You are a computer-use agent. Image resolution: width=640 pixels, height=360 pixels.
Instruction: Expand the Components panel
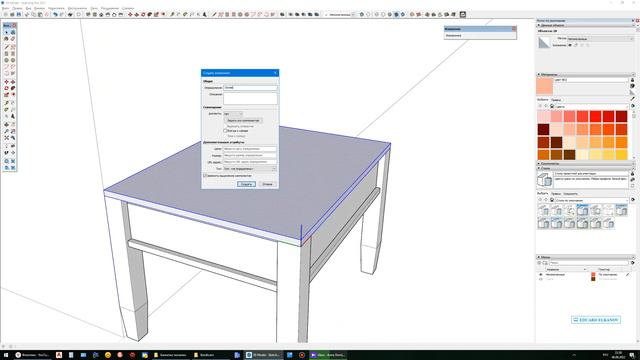pyautogui.click(x=539, y=163)
